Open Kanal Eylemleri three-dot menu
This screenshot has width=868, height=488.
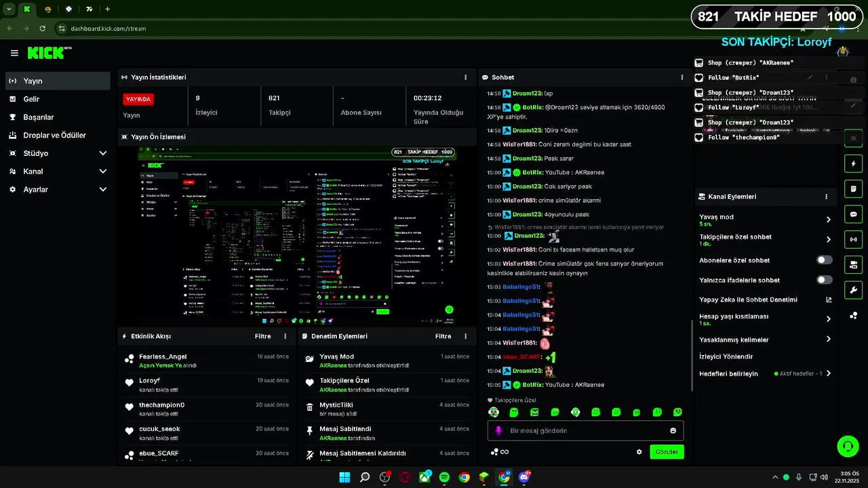(826, 197)
